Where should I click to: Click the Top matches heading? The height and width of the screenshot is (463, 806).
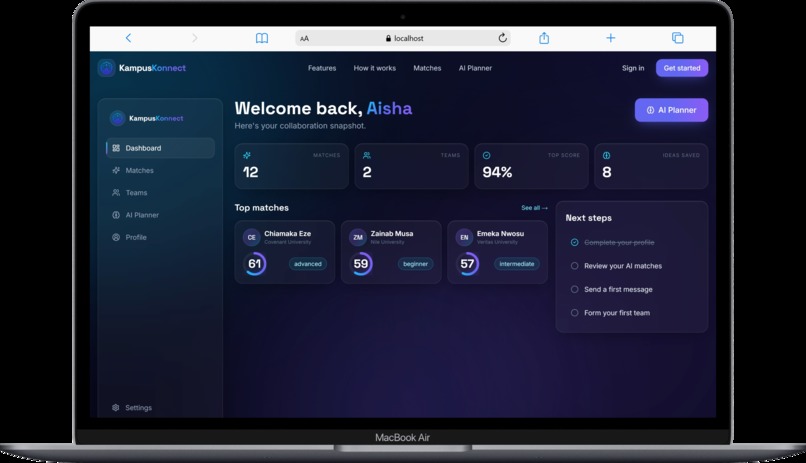262,208
